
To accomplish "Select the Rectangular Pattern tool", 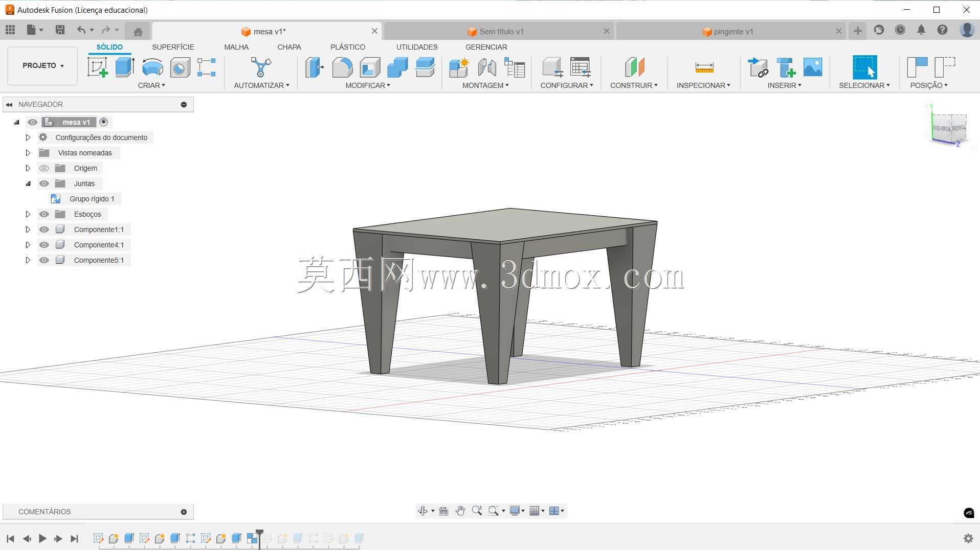I will [x=207, y=67].
